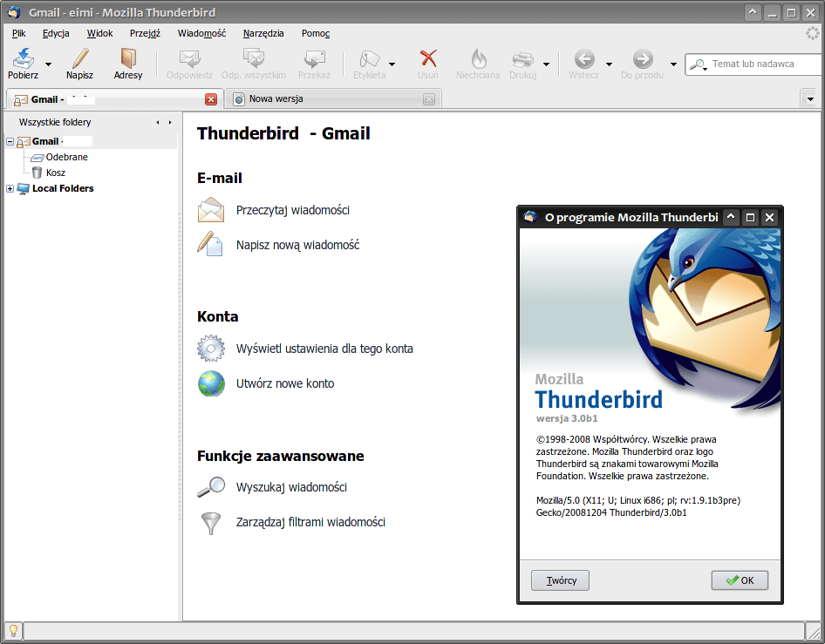Click the Przekaż forward icon
Viewport: 825px width, 644px height.
[x=314, y=58]
